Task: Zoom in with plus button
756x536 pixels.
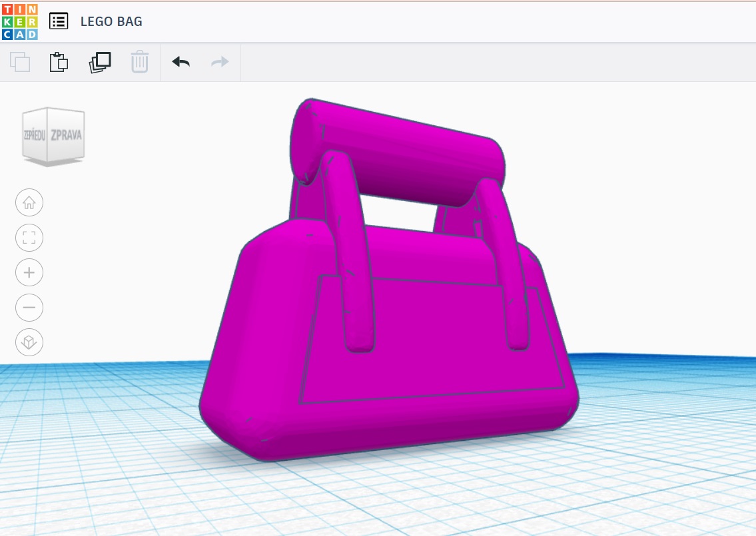Action: [x=29, y=272]
